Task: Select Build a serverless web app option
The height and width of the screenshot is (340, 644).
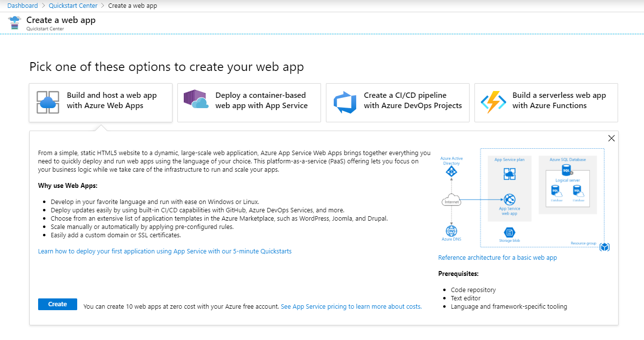Action: tap(546, 103)
